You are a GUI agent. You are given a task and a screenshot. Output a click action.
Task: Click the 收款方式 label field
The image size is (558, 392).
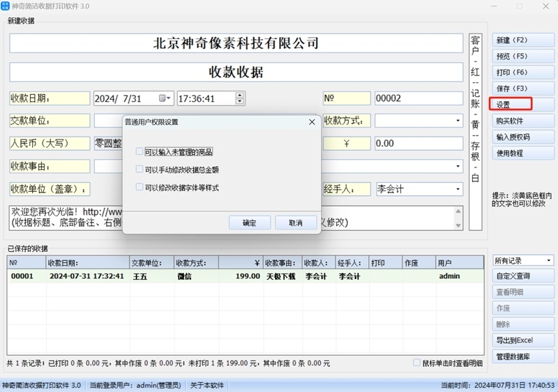(x=347, y=121)
